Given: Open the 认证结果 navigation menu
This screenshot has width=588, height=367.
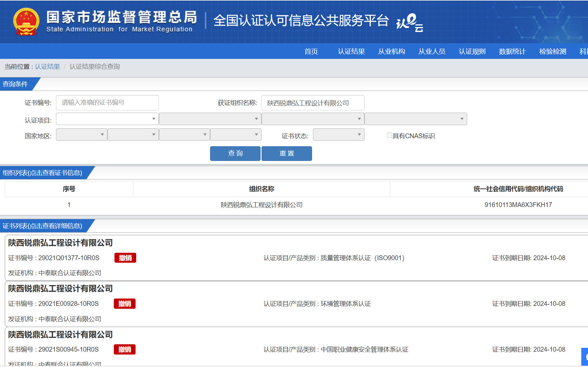Looking at the screenshot, I should (351, 52).
